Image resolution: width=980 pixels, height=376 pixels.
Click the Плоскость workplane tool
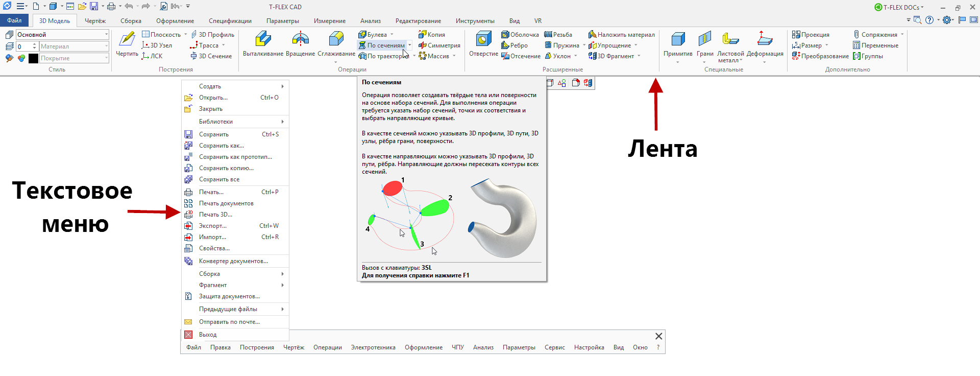(161, 35)
